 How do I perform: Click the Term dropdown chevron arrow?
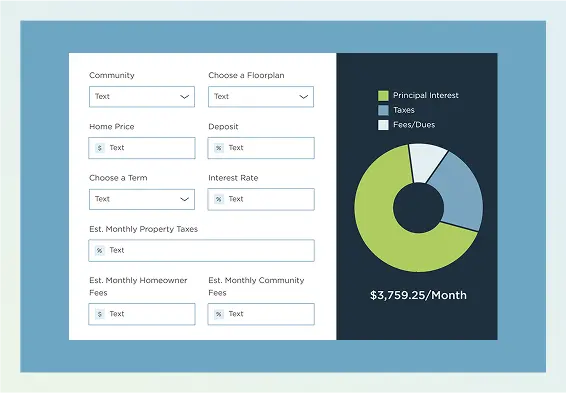pyautogui.click(x=184, y=199)
